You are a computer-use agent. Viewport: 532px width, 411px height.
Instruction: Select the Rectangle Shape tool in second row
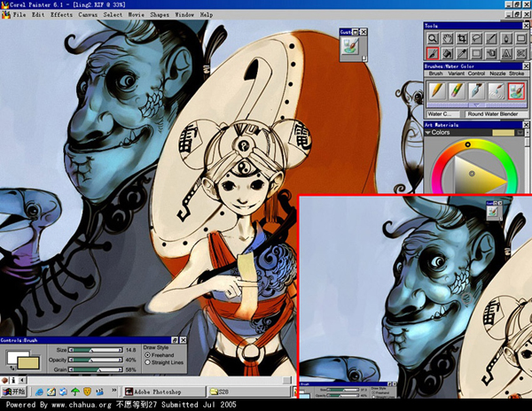point(477,53)
